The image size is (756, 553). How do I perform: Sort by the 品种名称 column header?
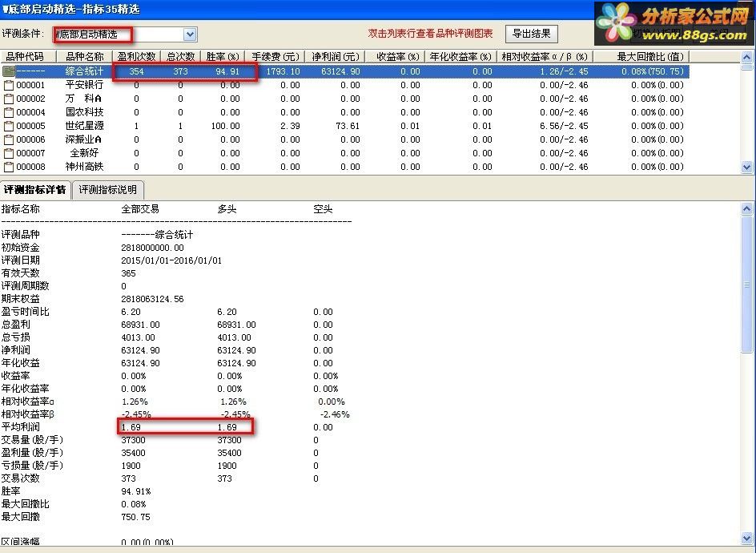click(84, 56)
